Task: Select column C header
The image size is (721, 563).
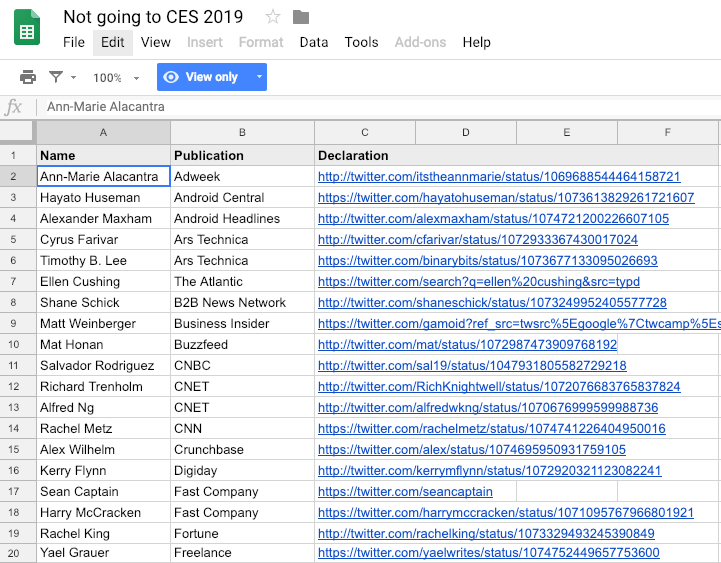Action: click(365, 132)
